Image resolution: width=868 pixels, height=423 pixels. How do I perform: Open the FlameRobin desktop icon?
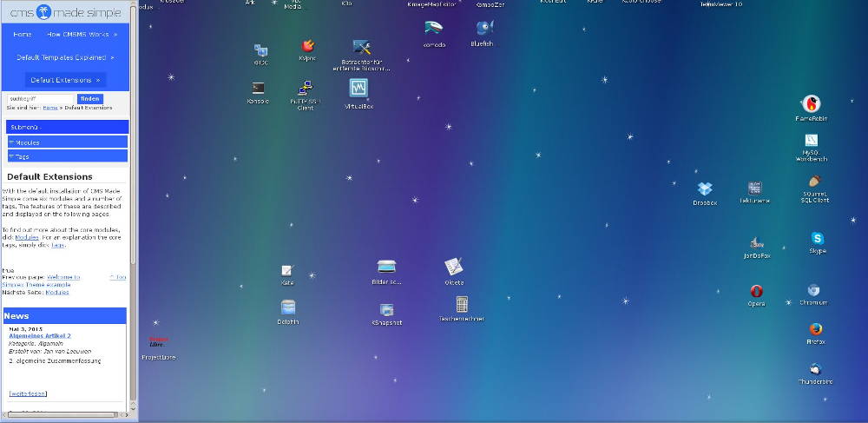[x=811, y=103]
